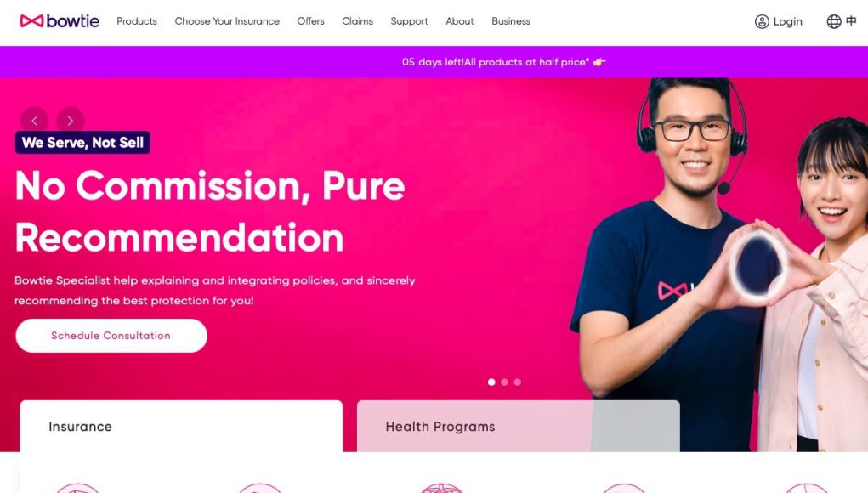Screen dimensions: 868x493
Task: Open the Offers page
Action: pyautogui.click(x=310, y=21)
